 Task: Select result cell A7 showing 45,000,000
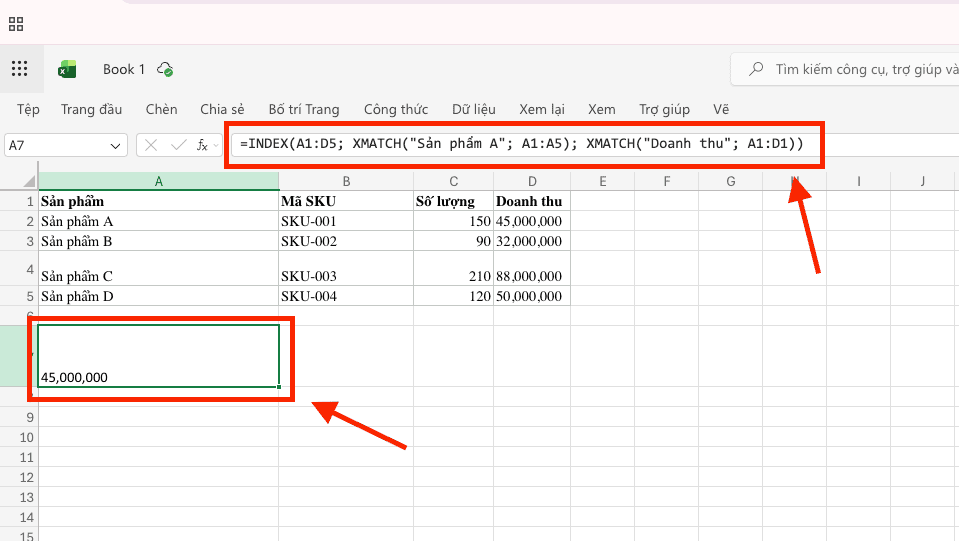[158, 356]
